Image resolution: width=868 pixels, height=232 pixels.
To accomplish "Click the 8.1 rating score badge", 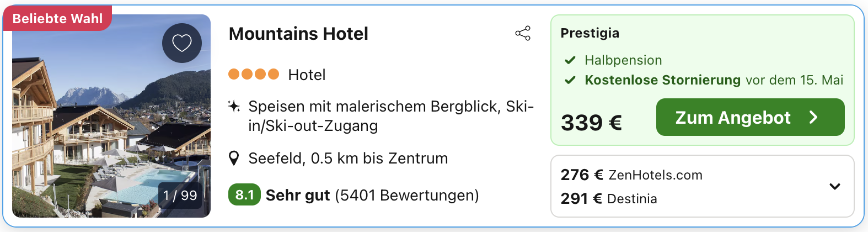I will [x=244, y=195].
